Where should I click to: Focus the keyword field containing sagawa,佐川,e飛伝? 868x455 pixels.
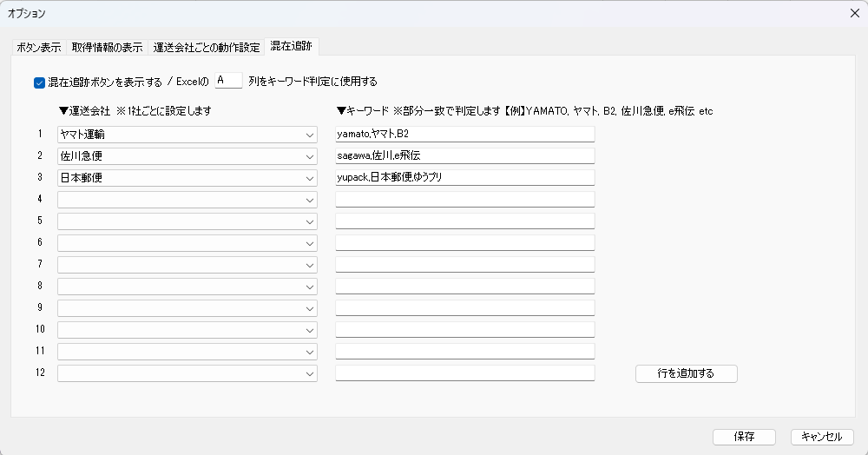click(464, 156)
